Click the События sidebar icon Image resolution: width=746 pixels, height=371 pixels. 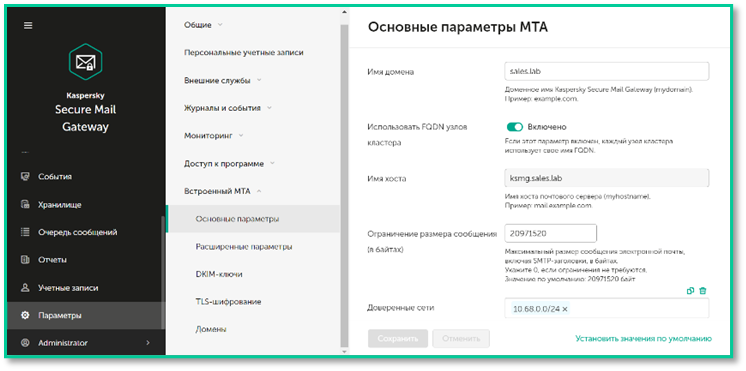point(26,177)
